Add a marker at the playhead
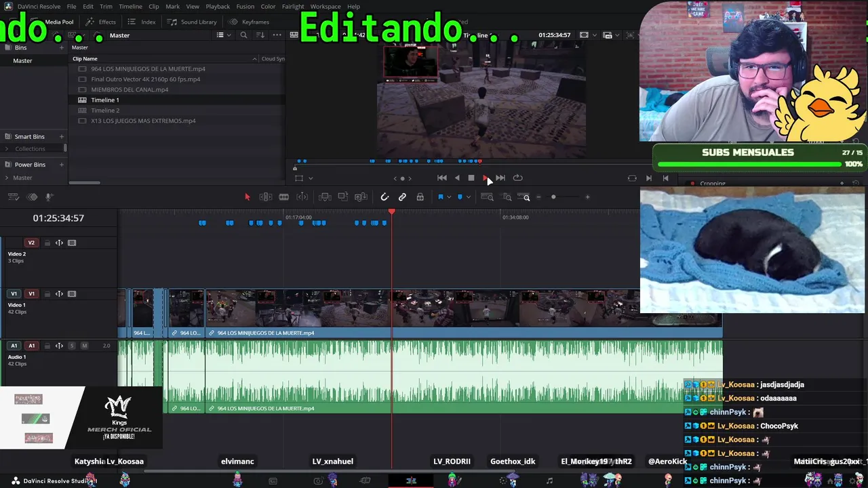This screenshot has width=868, height=488. click(x=460, y=197)
